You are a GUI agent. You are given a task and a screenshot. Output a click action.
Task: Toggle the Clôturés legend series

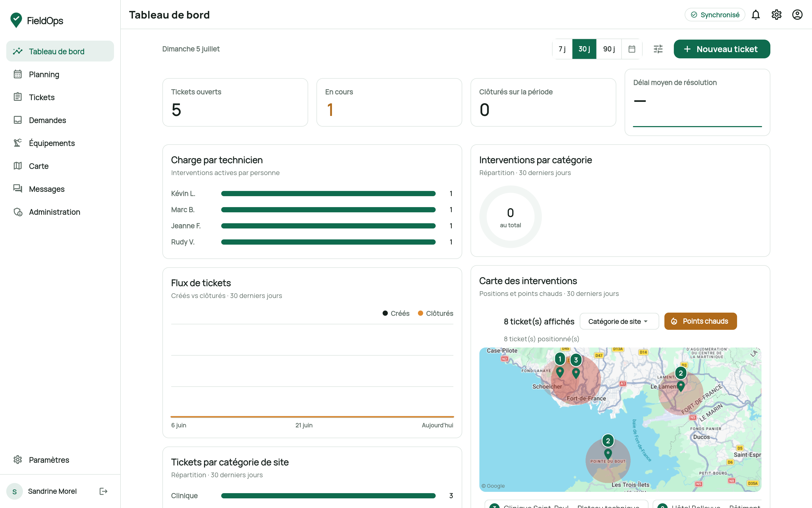click(435, 313)
